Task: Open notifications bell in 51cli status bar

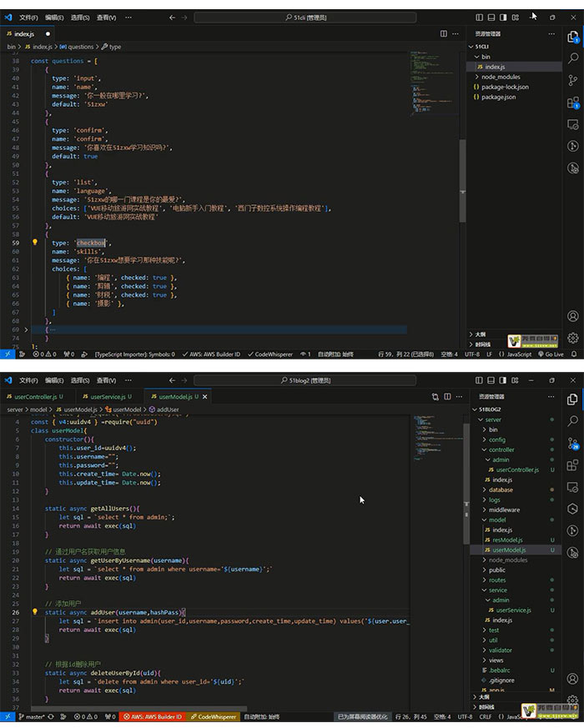Action: pos(574,354)
